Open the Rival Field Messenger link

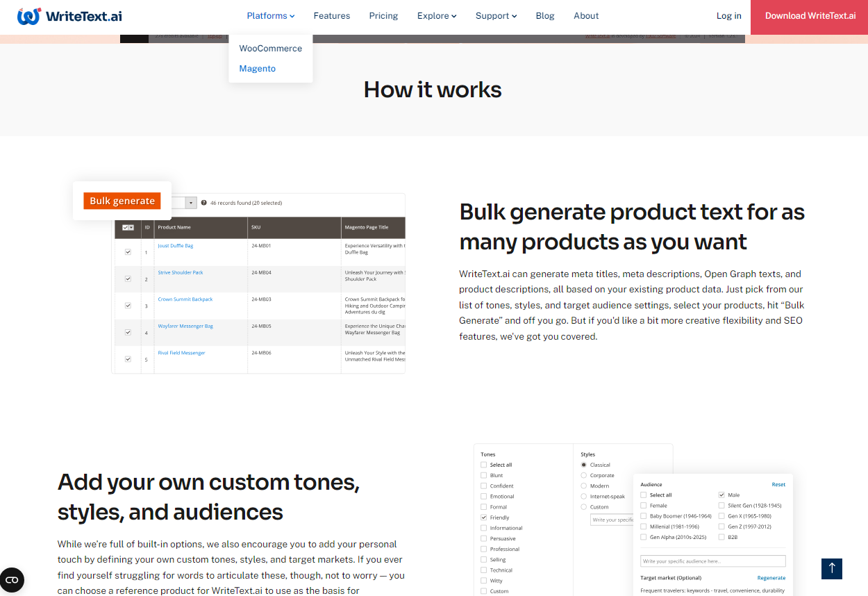click(181, 353)
